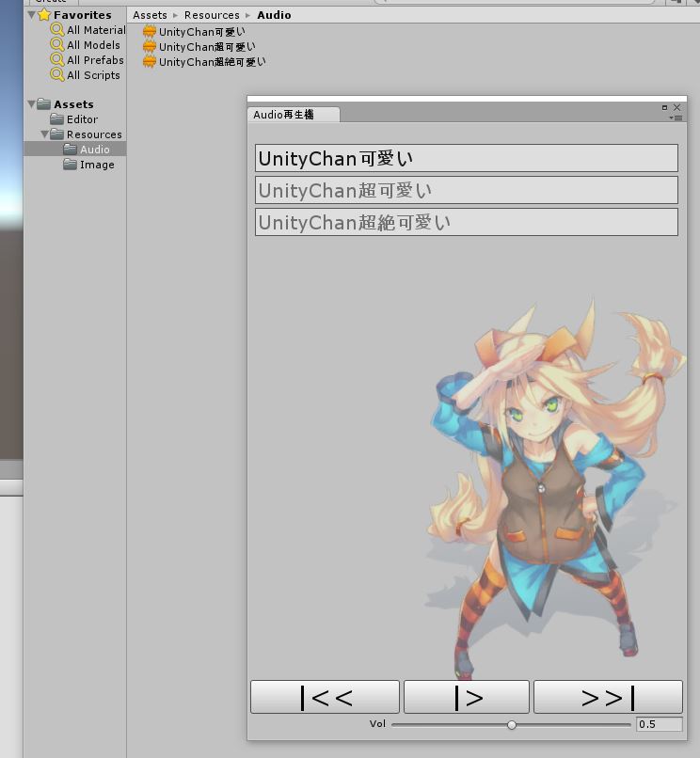
Task: Click the All Materials search icon
Action: [x=57, y=29]
